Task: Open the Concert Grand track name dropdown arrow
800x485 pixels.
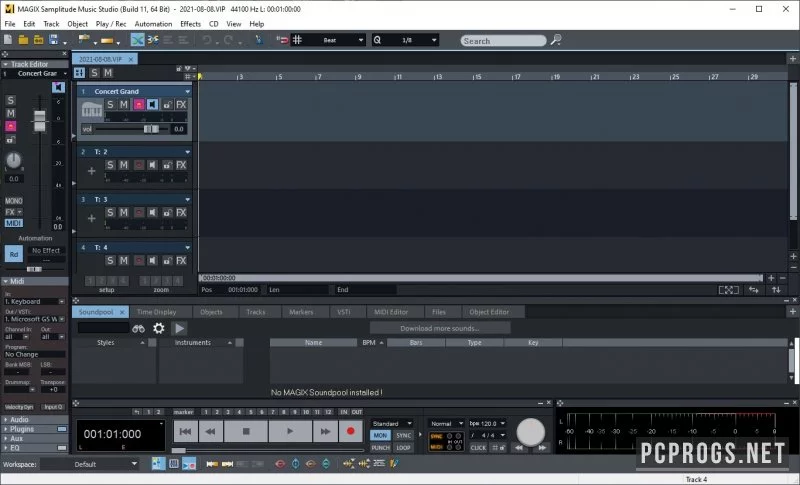Action: pos(187,92)
